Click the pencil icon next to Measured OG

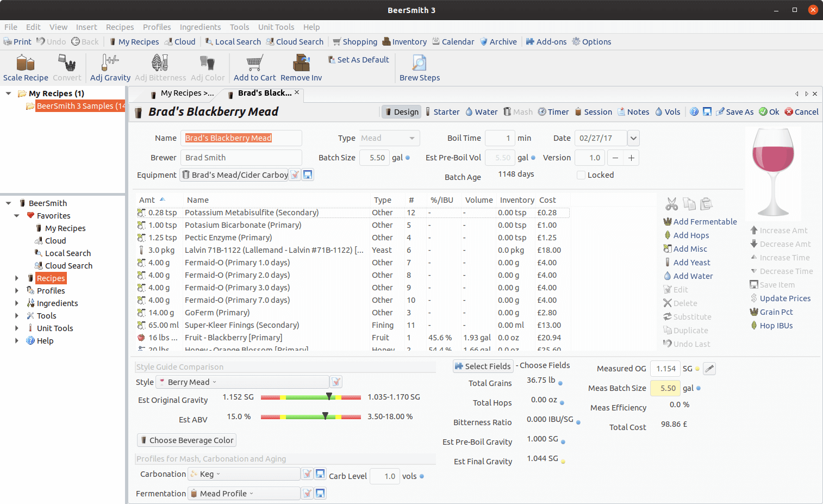[709, 369]
